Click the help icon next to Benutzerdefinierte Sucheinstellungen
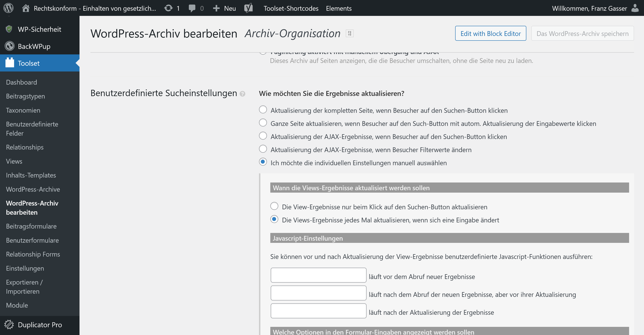The image size is (644, 335). coord(242,94)
